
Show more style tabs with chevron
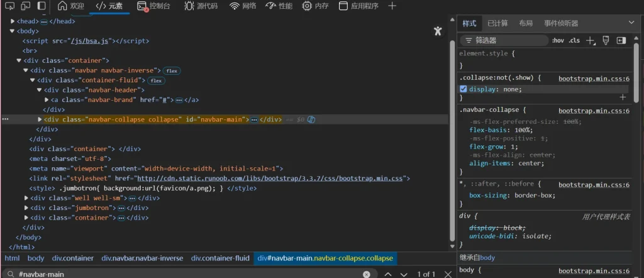pyautogui.click(x=631, y=23)
